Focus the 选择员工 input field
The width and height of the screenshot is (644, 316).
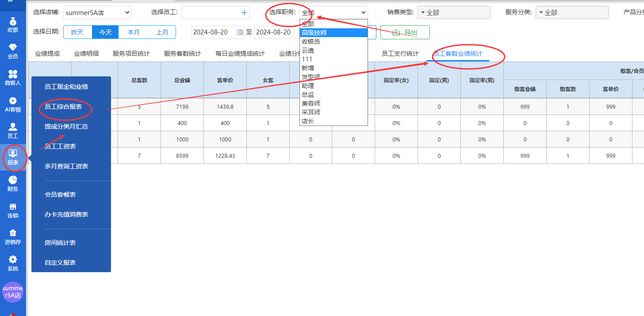[x=215, y=12]
